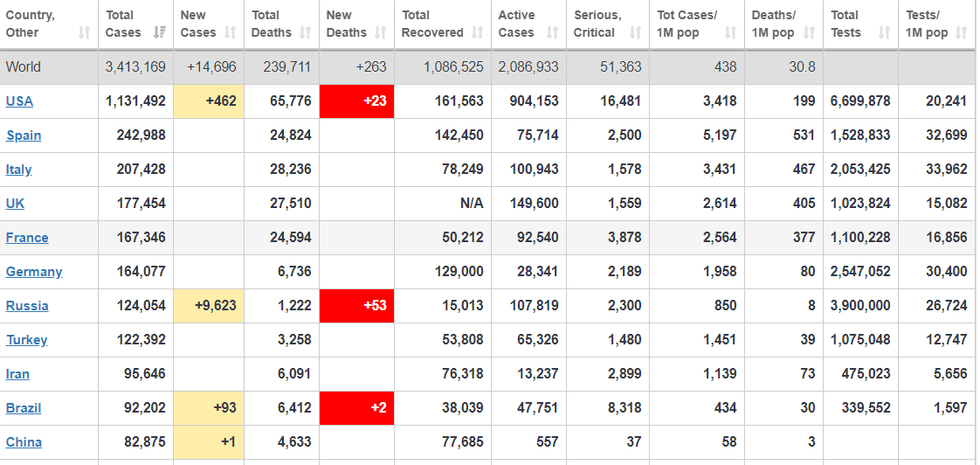Sort by Active Cases column arrows
Image resolution: width=980 pixels, height=465 pixels.
[x=553, y=32]
